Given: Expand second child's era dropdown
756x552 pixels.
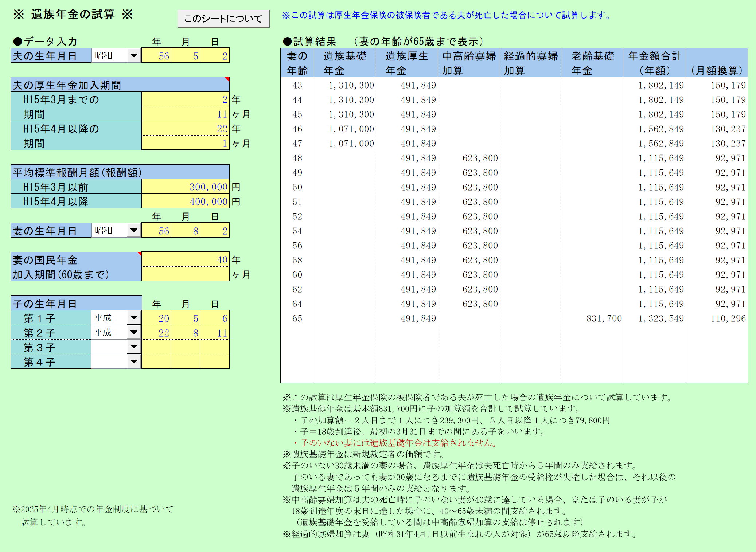Looking at the screenshot, I should [x=134, y=332].
